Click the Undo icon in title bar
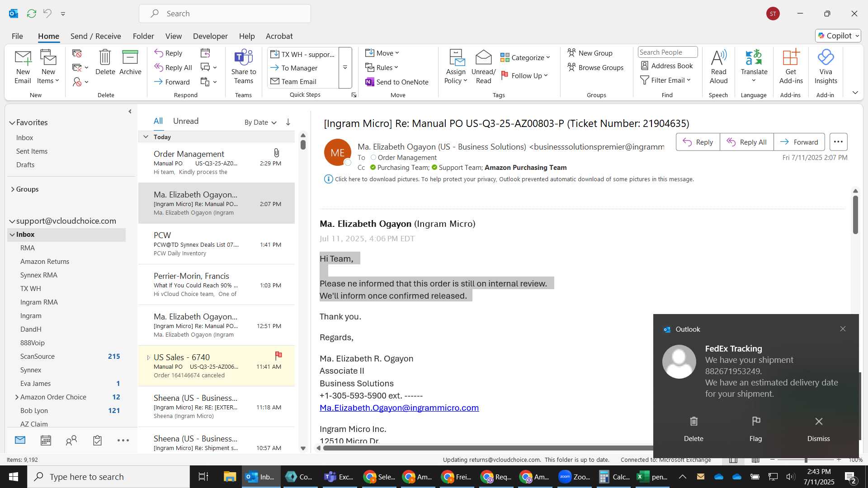This screenshot has height=488, width=868. 47,14
